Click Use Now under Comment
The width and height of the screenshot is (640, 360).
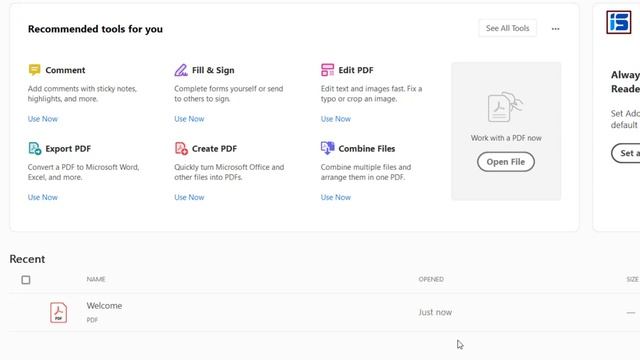point(43,119)
